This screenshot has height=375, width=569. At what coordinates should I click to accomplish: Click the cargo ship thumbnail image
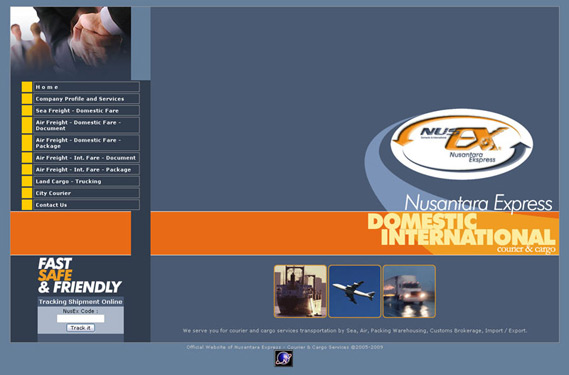tap(300, 292)
